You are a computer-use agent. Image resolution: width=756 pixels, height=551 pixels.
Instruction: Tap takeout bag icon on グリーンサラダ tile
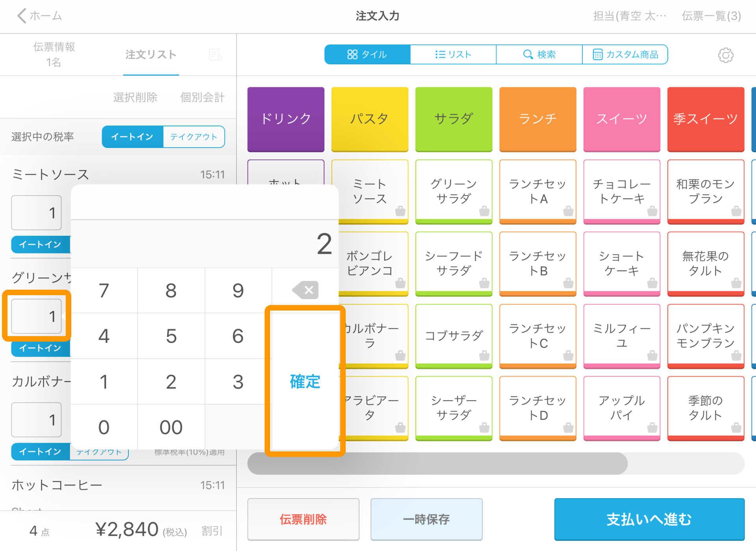point(484,211)
